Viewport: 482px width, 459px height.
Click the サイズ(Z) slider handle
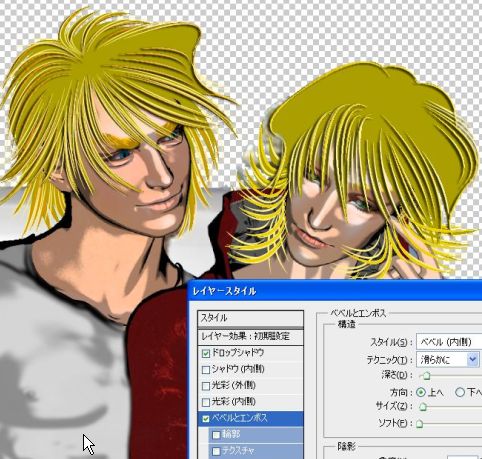[422, 407]
